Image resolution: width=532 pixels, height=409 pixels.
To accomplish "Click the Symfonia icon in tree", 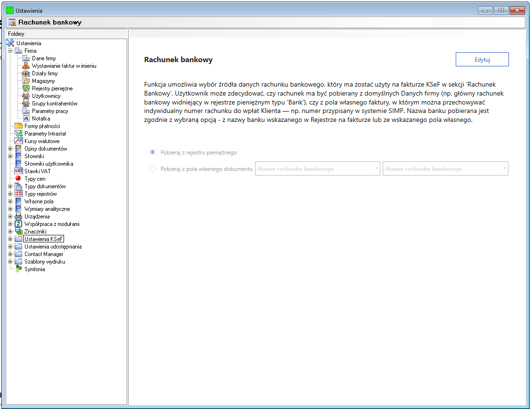I will (18, 269).
